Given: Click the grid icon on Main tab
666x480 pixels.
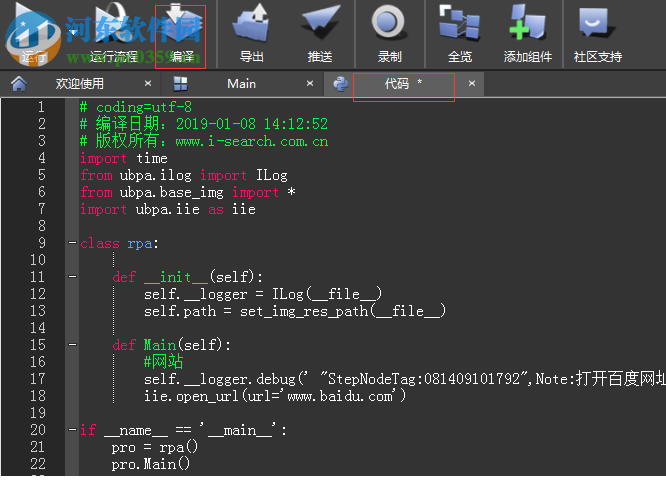Looking at the screenshot, I should pyautogui.click(x=181, y=84).
